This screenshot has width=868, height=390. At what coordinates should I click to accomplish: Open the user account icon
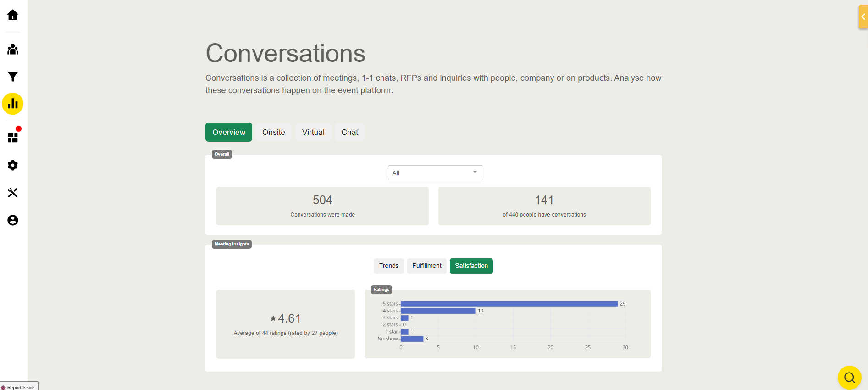point(13,220)
